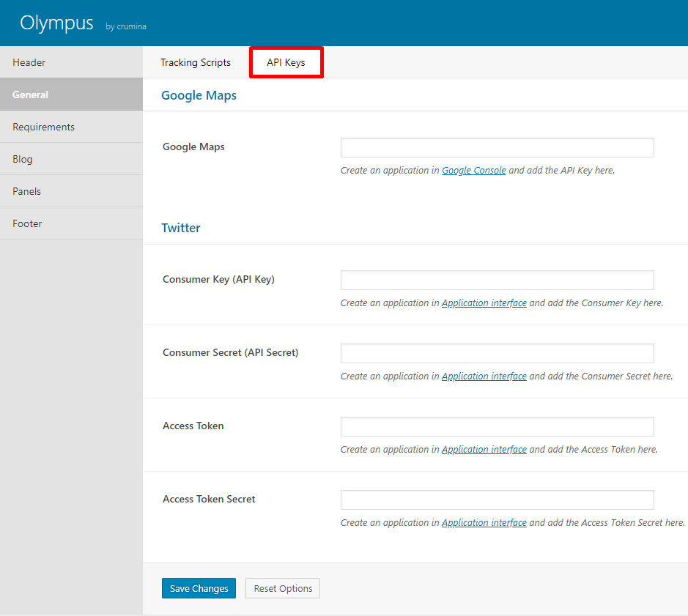The width and height of the screenshot is (688, 616).
Task: Open Application interface link under Consumer Key
Action: click(x=484, y=303)
